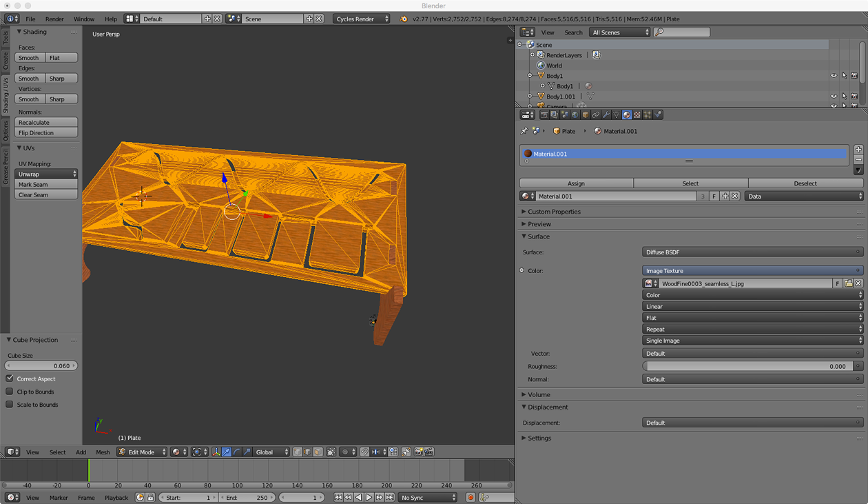Open the Modifiers wrench tab
868x504 pixels.
tap(606, 115)
